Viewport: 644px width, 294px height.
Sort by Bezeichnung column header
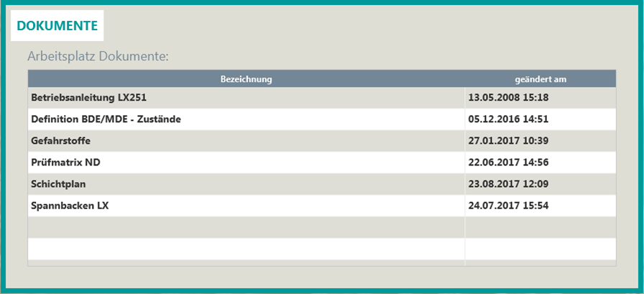point(246,79)
